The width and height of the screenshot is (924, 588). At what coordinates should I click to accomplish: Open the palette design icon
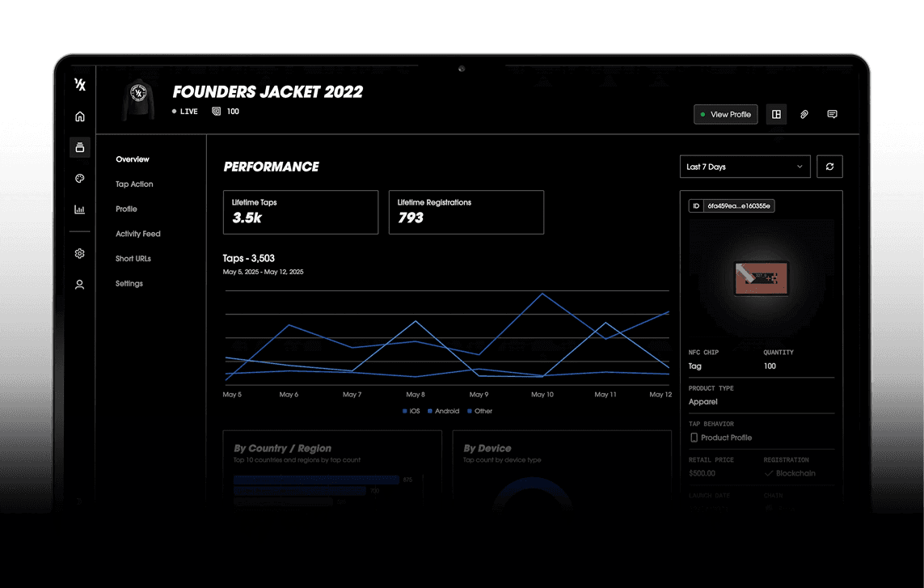[x=79, y=178]
